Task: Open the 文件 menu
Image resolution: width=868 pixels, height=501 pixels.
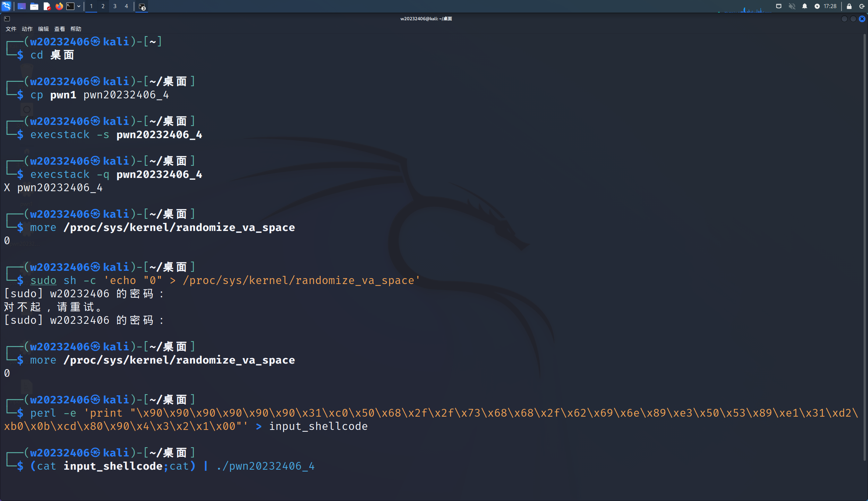Action: point(11,29)
